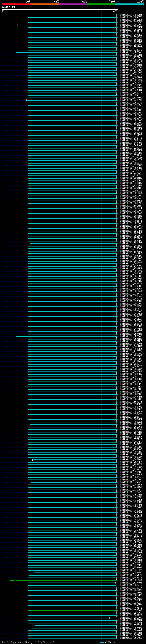Image resolution: width=146 pixels, height=644 pixels.
Task: Select the UniRef100_P41805 label
Action: pyautogui.click(x=131, y=570)
